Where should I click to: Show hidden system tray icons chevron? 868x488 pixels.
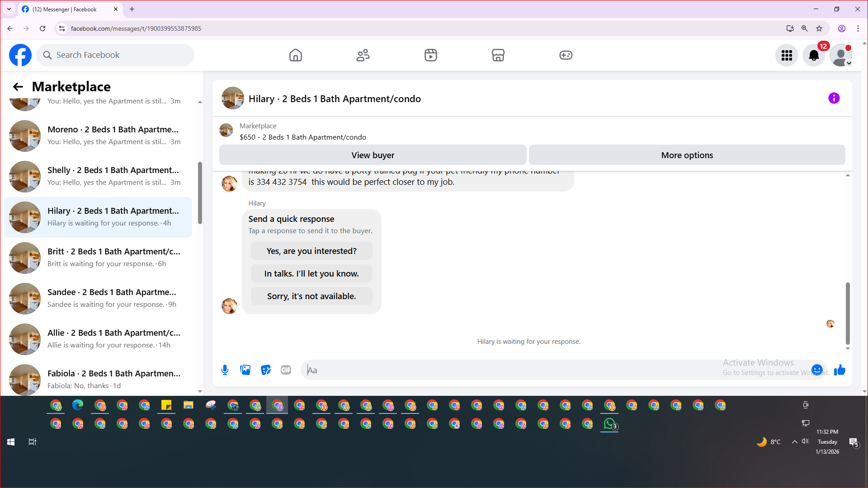[x=794, y=442]
